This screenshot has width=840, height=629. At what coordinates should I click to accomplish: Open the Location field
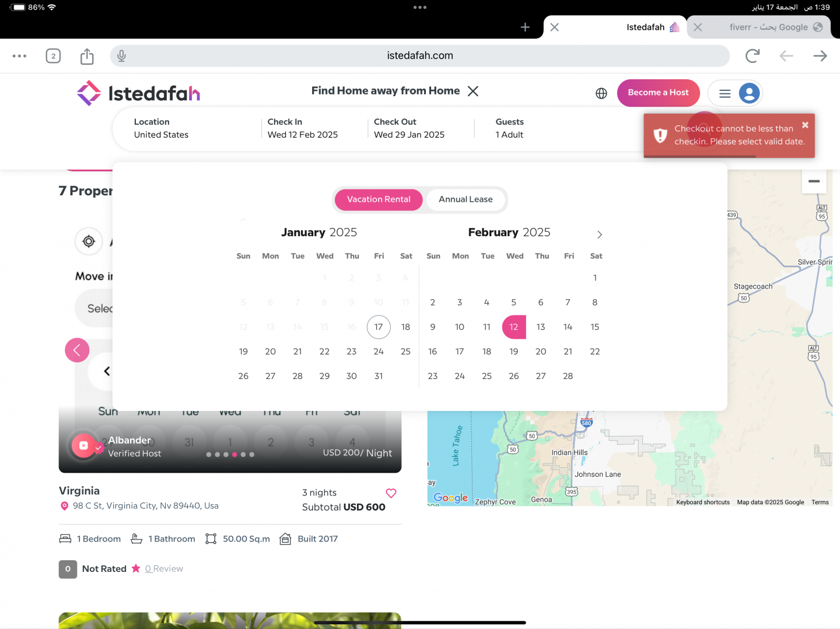click(x=162, y=128)
